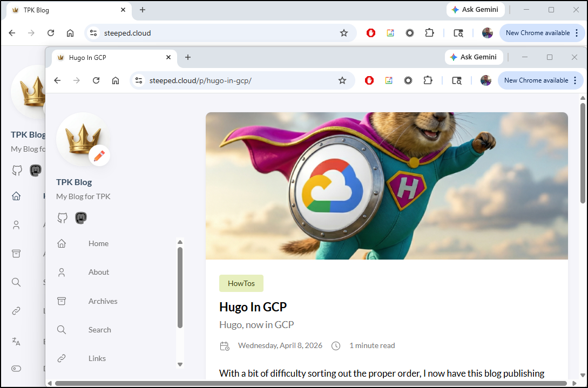The width and height of the screenshot is (588, 388).
Task: Go to browser home in front window
Action: (116, 80)
